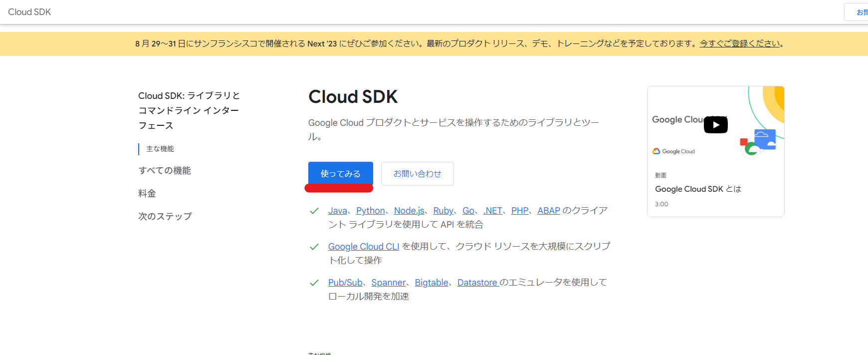
Task: Click the blue 使ってみる button
Action: tap(341, 174)
